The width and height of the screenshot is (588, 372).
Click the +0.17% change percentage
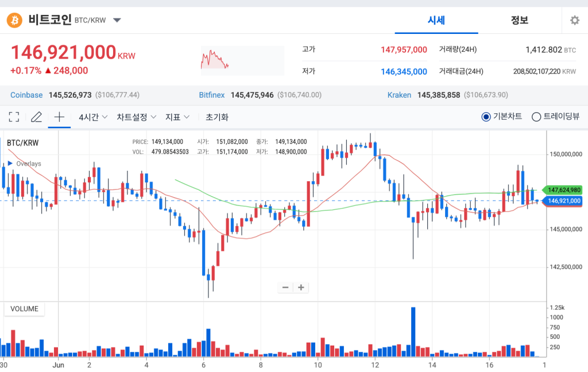(x=26, y=71)
